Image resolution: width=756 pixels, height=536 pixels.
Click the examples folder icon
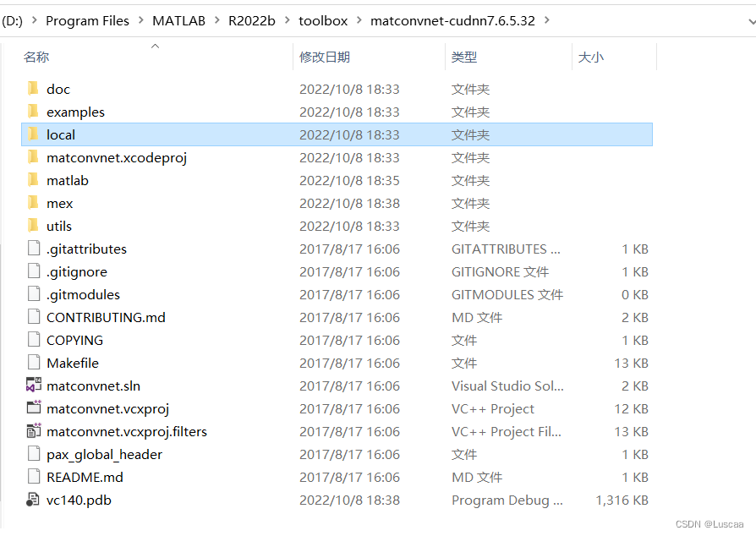tap(33, 112)
